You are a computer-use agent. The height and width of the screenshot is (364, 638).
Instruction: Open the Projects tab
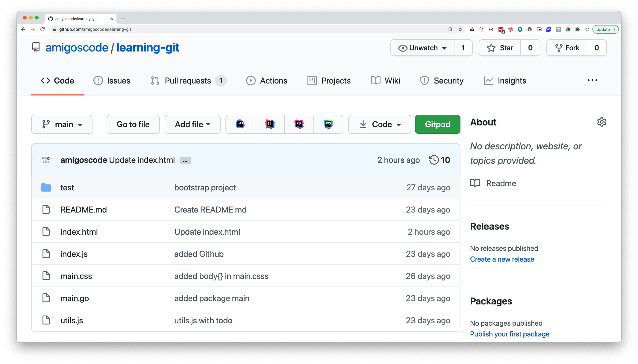pos(329,81)
